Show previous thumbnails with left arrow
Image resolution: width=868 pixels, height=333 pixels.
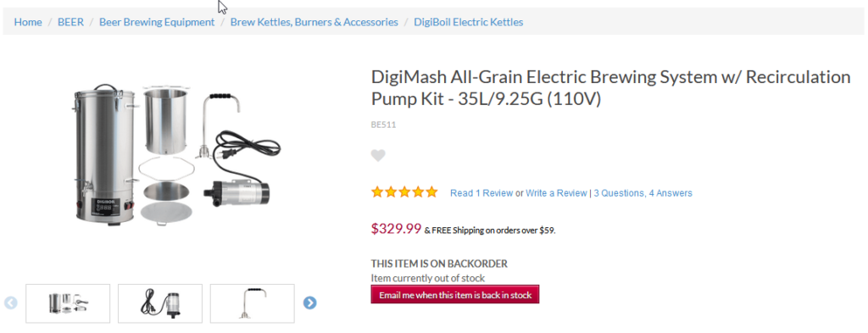[x=11, y=302]
